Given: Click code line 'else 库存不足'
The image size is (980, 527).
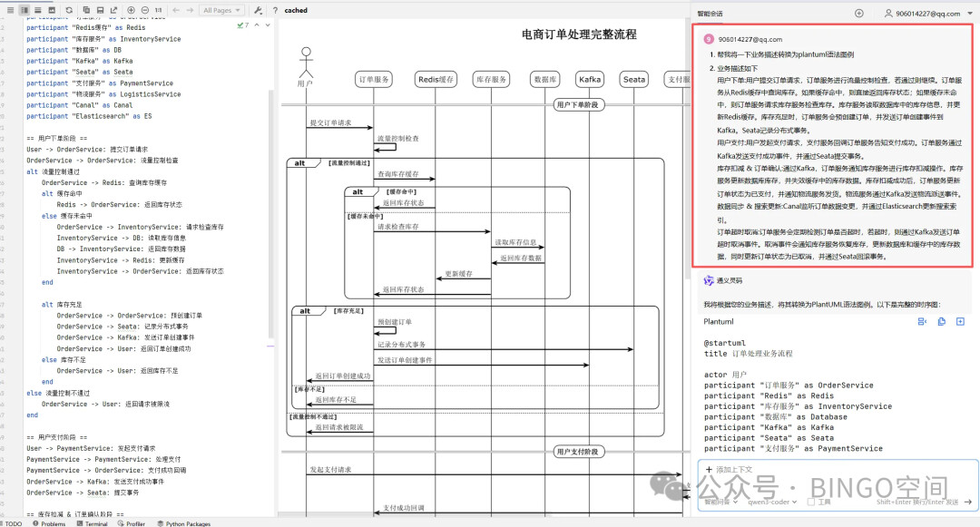Looking at the screenshot, I should pos(64,360).
